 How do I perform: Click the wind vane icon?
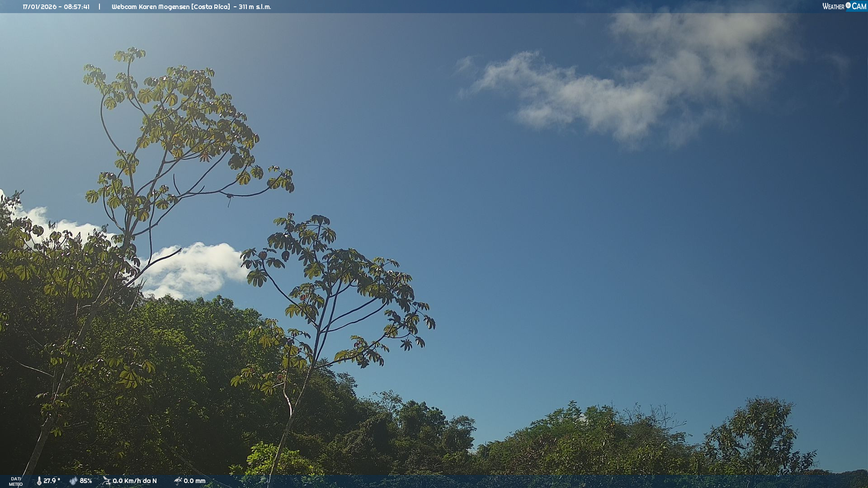click(106, 481)
